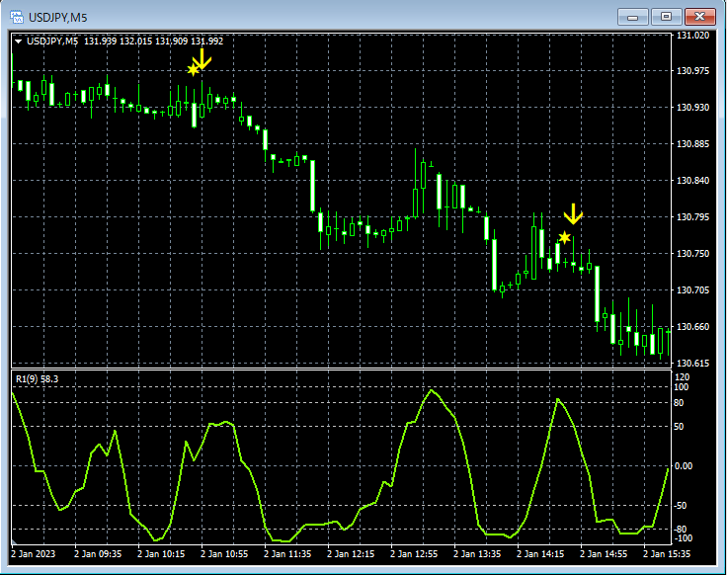Click the 130.930 price scale label
The image size is (728, 575).
tap(693, 108)
